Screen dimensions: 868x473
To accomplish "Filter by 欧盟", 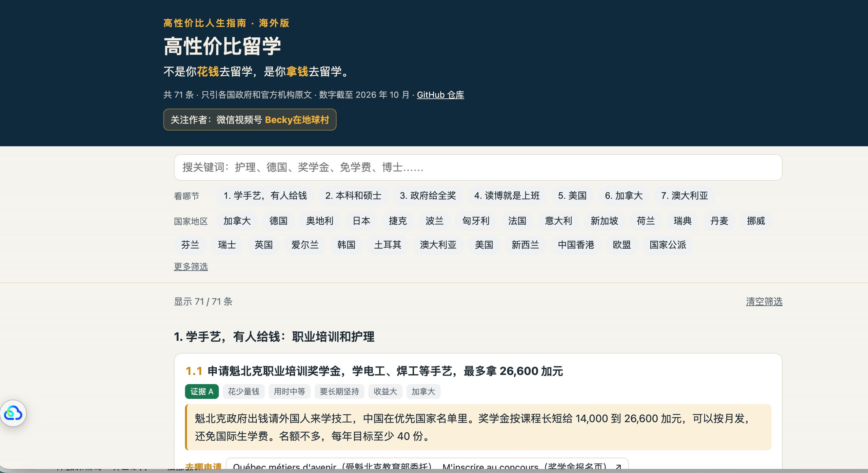I will pos(622,245).
